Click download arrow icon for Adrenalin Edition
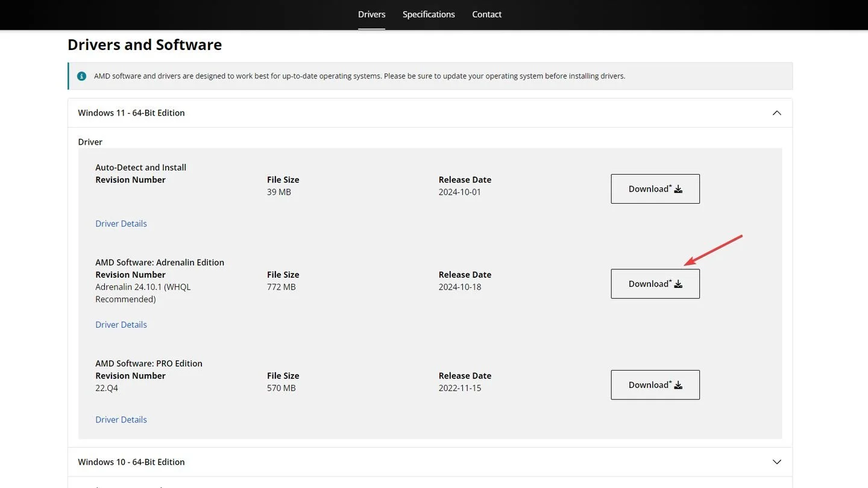The width and height of the screenshot is (868, 488). coord(678,284)
